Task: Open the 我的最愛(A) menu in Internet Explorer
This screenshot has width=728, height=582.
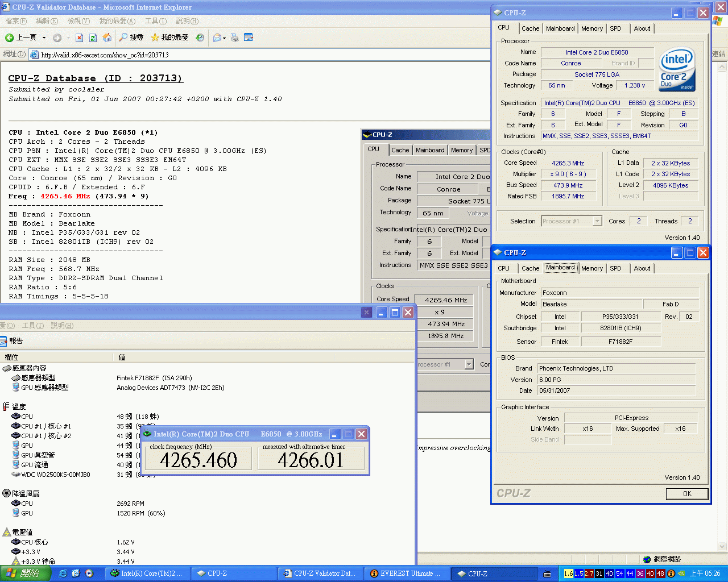Action: pyautogui.click(x=117, y=21)
